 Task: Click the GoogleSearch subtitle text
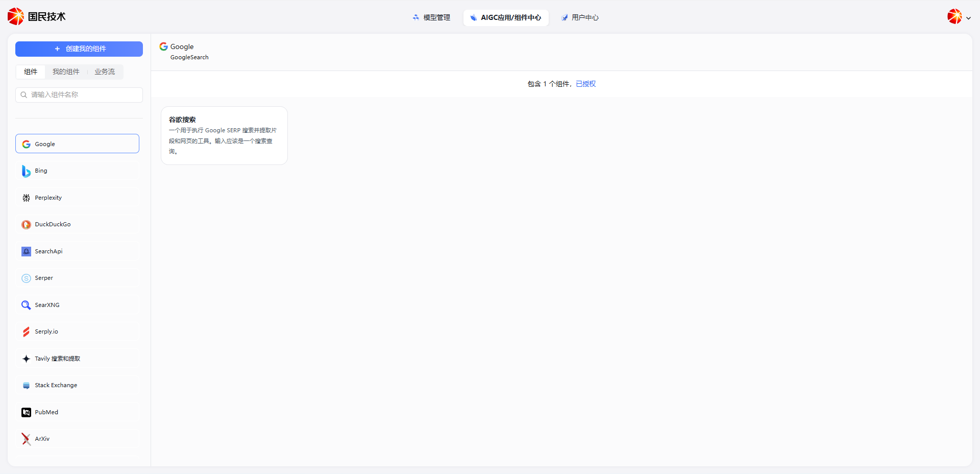[189, 57]
